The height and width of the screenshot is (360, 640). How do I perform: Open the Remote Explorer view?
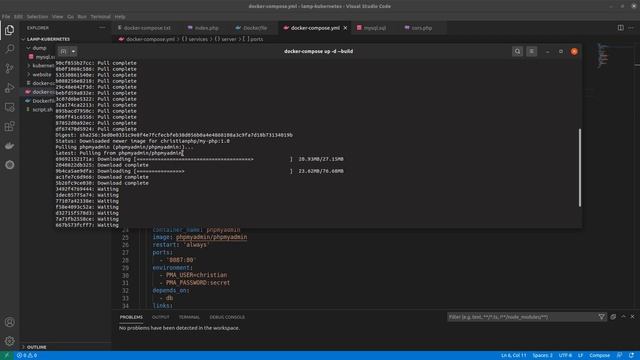[9, 107]
